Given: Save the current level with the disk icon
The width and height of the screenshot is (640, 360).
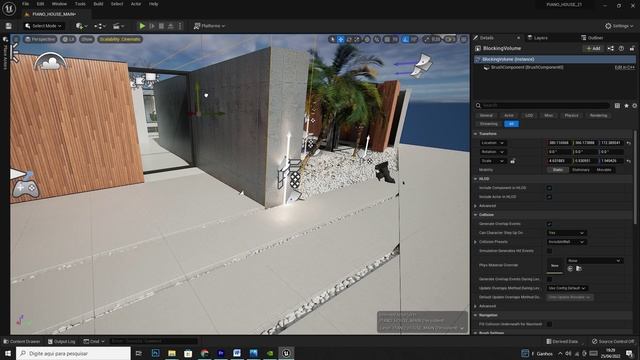Looking at the screenshot, I should tap(9, 26).
